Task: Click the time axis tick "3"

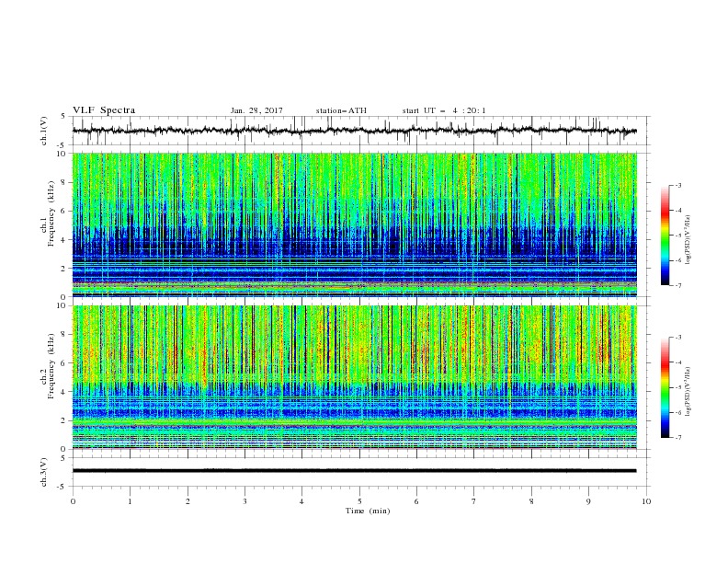Action: click(x=245, y=501)
